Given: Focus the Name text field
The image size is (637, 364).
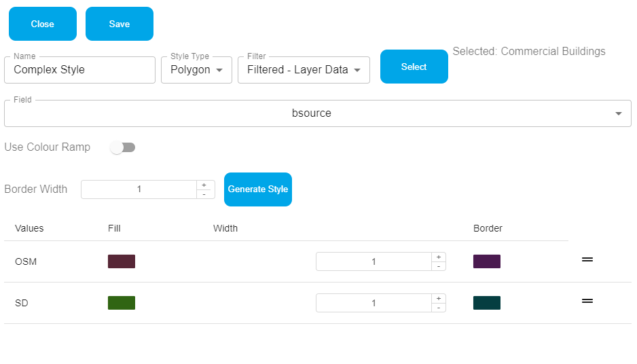Looking at the screenshot, I should 80,70.
